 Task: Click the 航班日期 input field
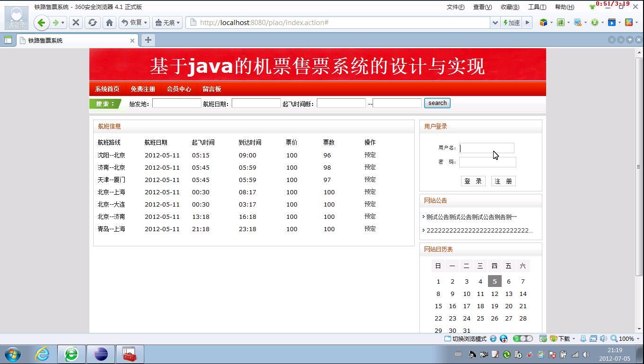tap(256, 103)
